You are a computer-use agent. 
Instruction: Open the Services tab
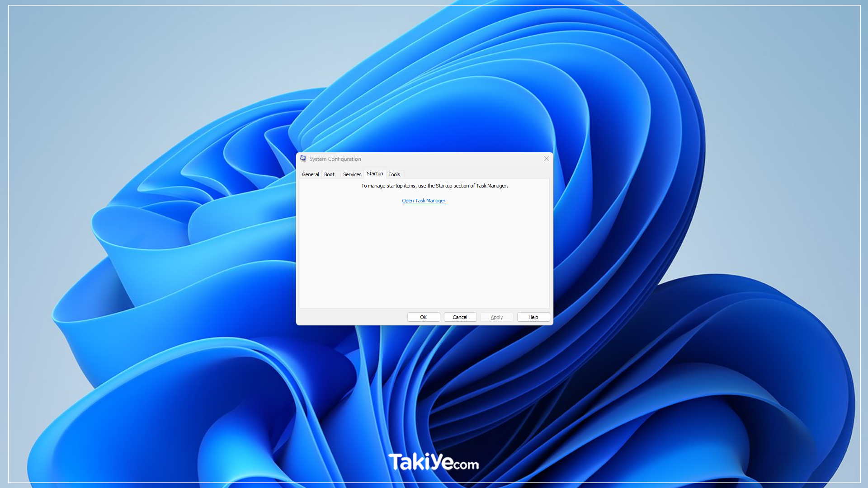pos(352,174)
